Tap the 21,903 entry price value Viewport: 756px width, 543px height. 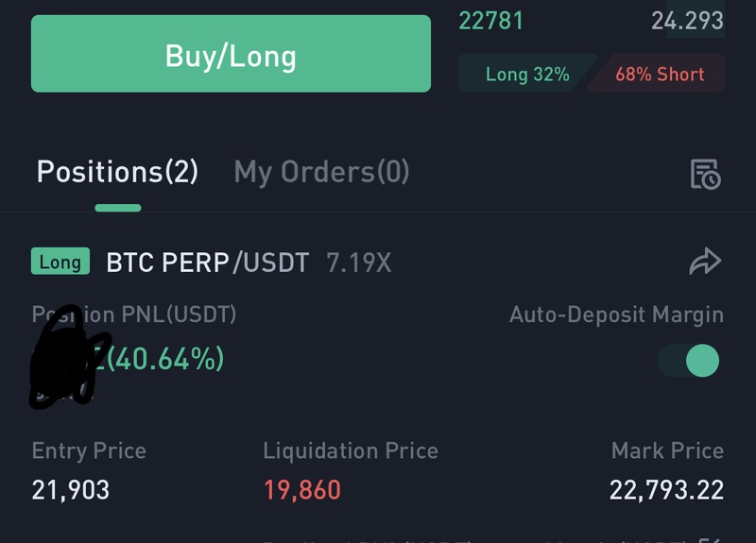[71, 490]
